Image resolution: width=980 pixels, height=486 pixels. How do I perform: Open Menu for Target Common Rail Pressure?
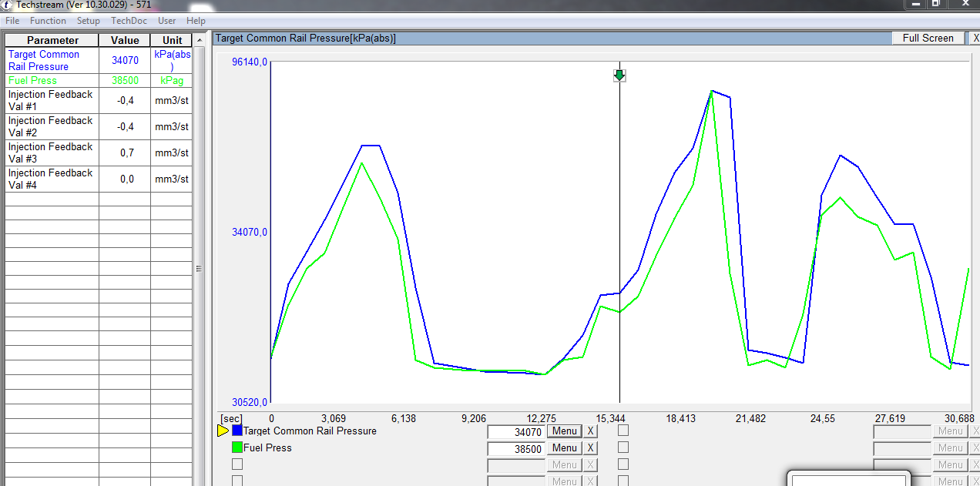(564, 431)
